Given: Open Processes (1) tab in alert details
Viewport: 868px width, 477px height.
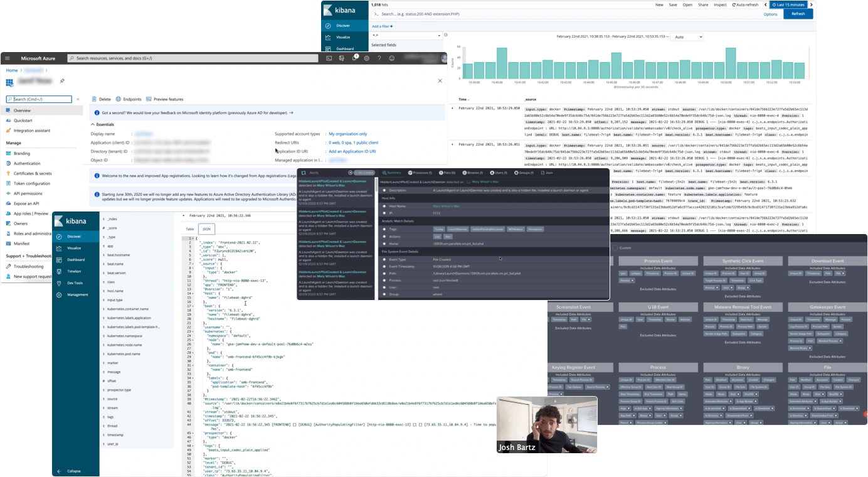Looking at the screenshot, I should click(420, 172).
